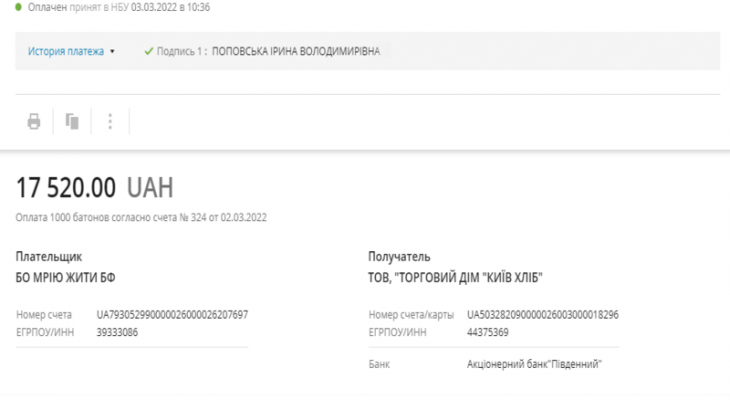The image size is (730, 400).
Task: Click the Получатель heading
Action: coord(399,257)
